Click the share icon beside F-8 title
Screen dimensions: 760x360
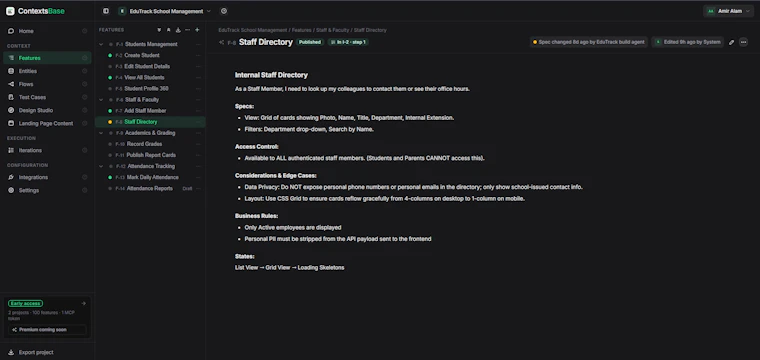tap(222, 43)
